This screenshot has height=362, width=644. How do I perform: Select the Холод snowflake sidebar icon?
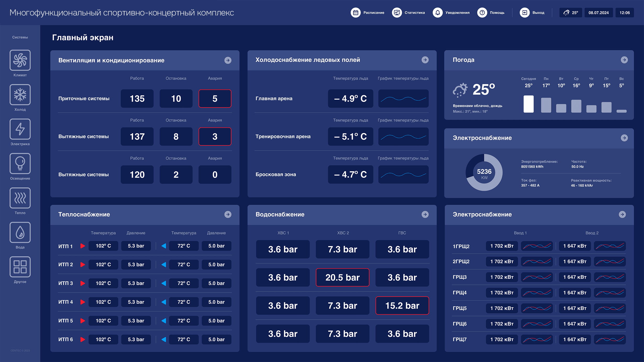coord(20,95)
